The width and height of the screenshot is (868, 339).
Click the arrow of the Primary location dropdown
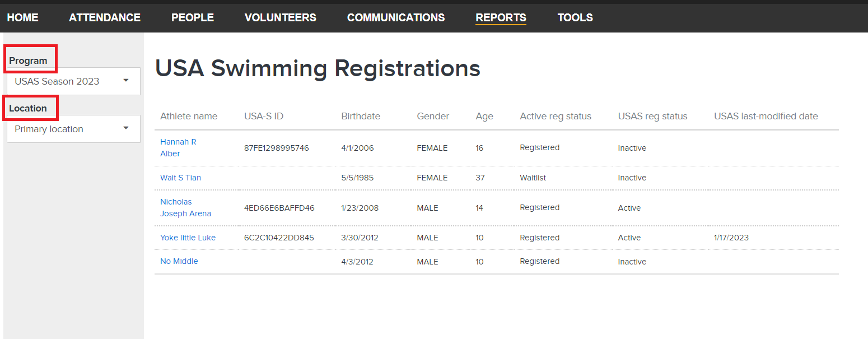coord(126,128)
